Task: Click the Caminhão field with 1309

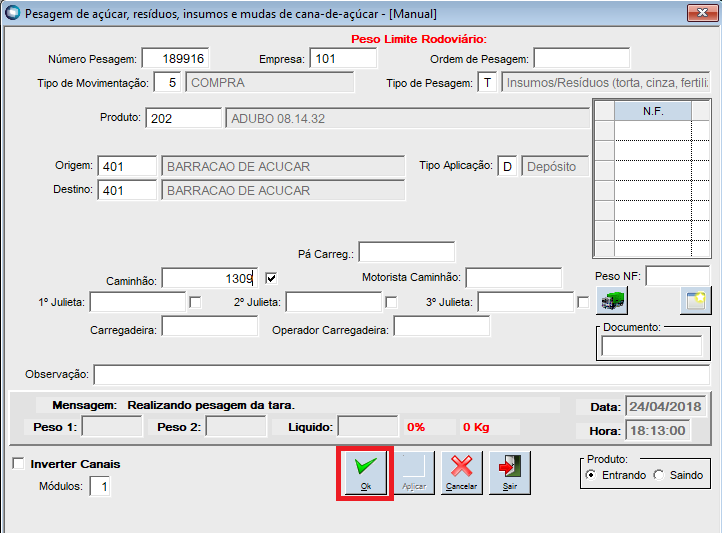Action: pyautogui.click(x=210, y=278)
